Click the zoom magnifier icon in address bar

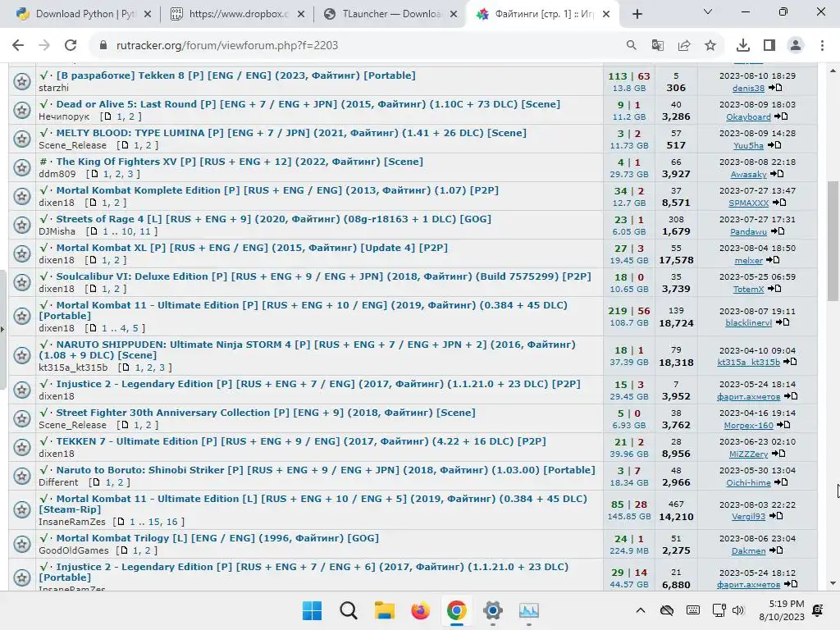[632, 46]
